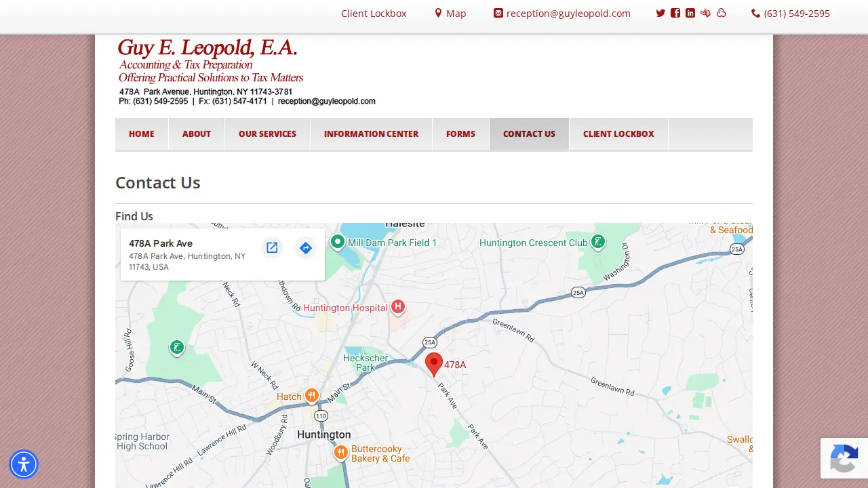Click the Guy E. Leopold, E.A. logo
This screenshot has height=488, width=868.
(x=246, y=73)
